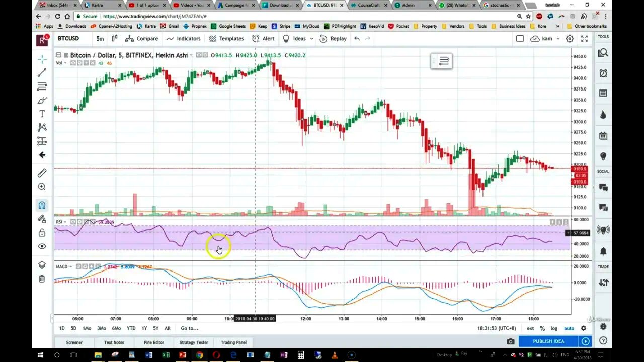Screen dimensions: 644x362
Task: Open the MACD indicator dropdown
Action: 71,266
